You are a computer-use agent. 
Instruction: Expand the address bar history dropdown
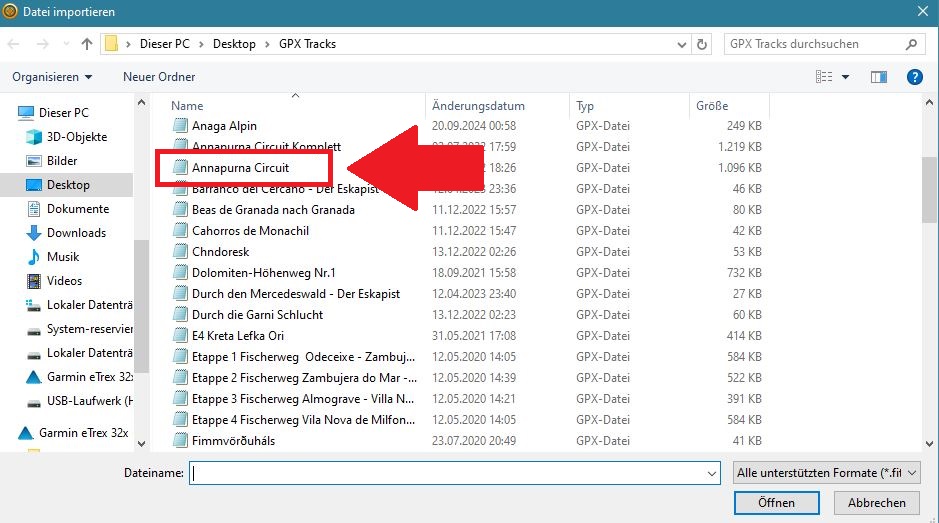coord(681,44)
